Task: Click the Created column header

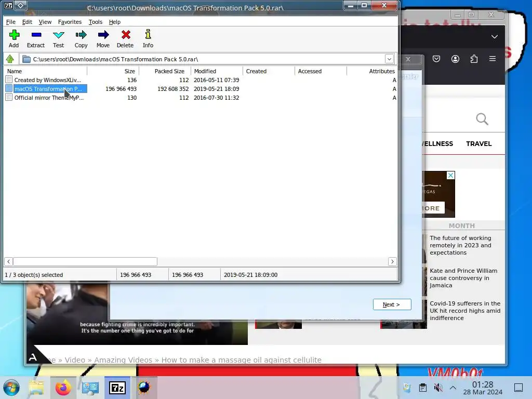Action: [269, 71]
